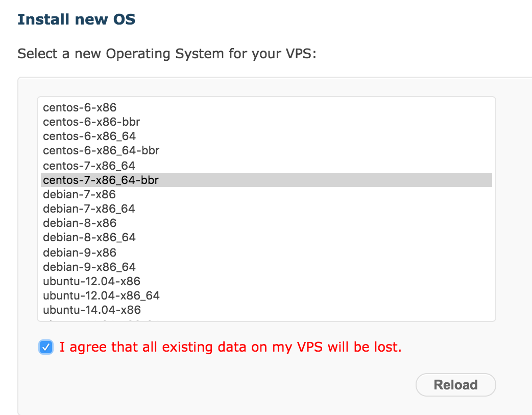The width and height of the screenshot is (532, 415).
Task: Choose debian-7-x86 as the OS
Action: tap(79, 195)
